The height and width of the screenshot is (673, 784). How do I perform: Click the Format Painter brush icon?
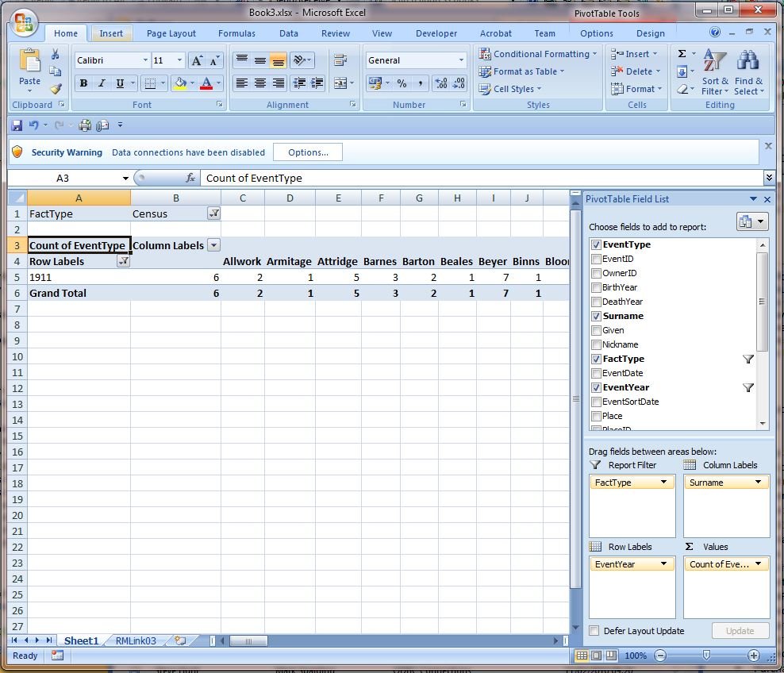pyautogui.click(x=56, y=89)
